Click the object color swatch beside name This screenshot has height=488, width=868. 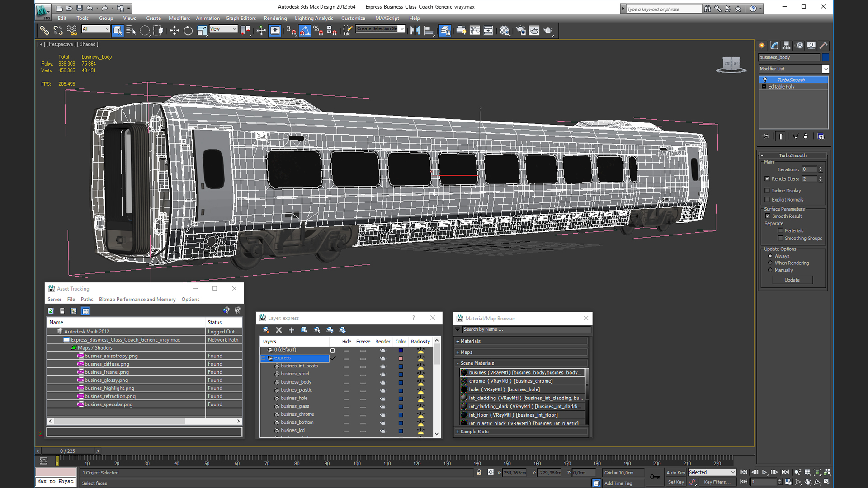(826, 57)
